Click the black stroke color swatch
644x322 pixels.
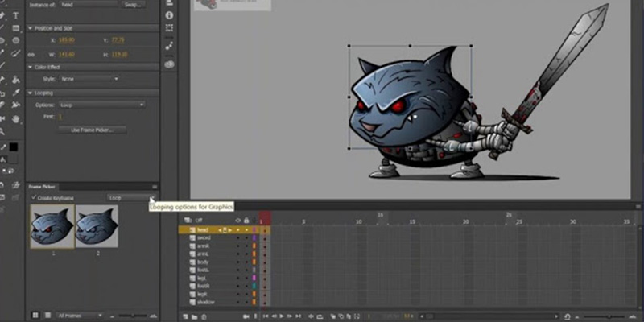14,147
